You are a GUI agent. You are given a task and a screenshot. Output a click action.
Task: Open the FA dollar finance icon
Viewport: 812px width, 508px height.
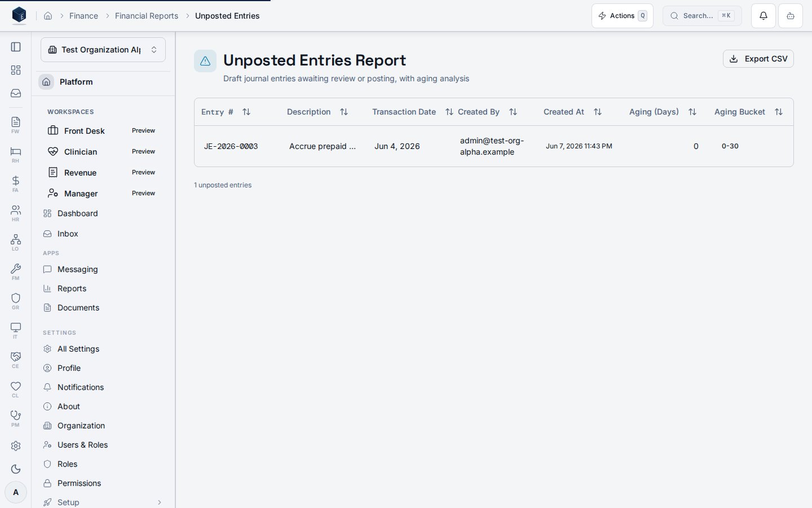pyautogui.click(x=16, y=183)
